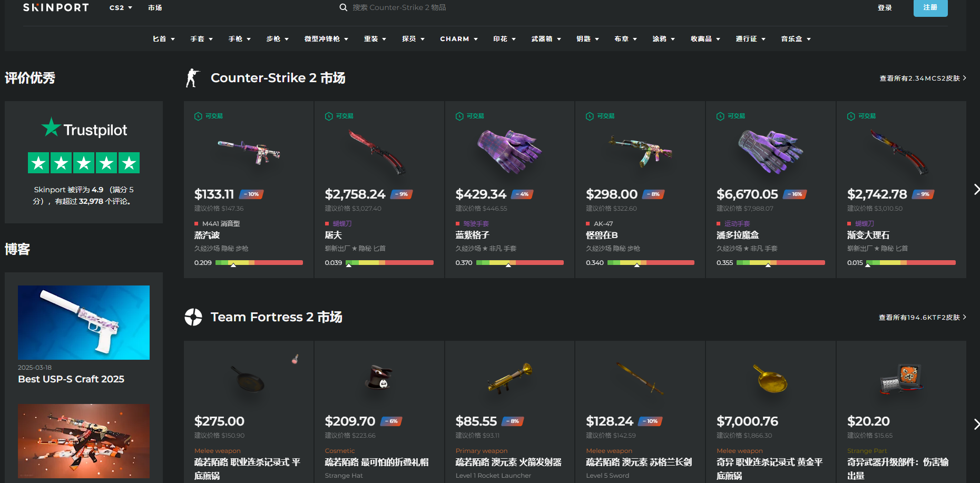Expand the CHARM category dropdown

click(459, 39)
